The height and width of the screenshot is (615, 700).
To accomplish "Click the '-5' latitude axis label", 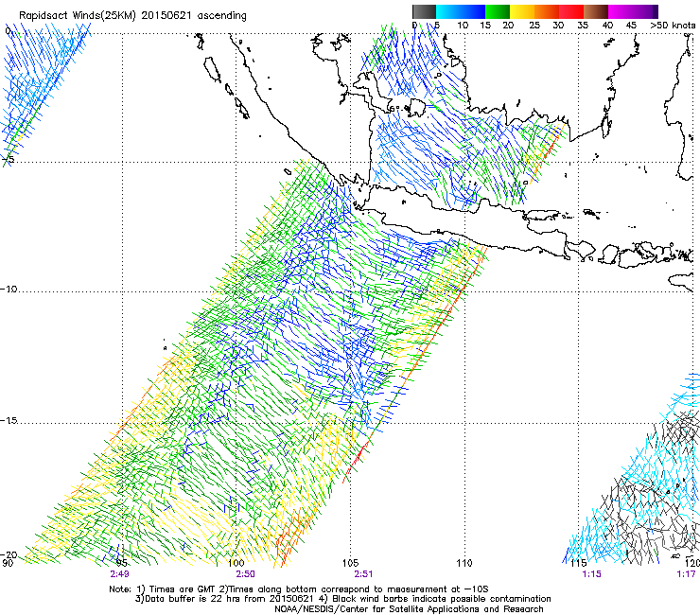I will (8, 159).
